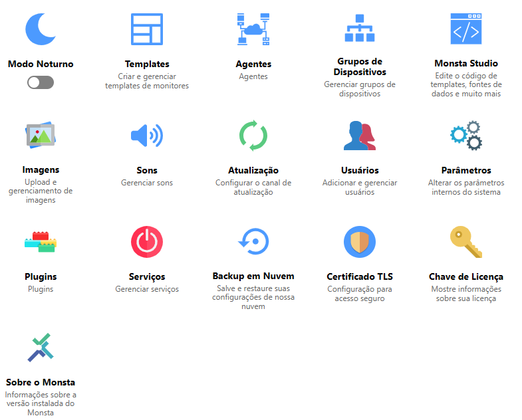The image size is (522, 420).
Task: Open the Sobre o Monsta logo icon
Action: pos(41,348)
